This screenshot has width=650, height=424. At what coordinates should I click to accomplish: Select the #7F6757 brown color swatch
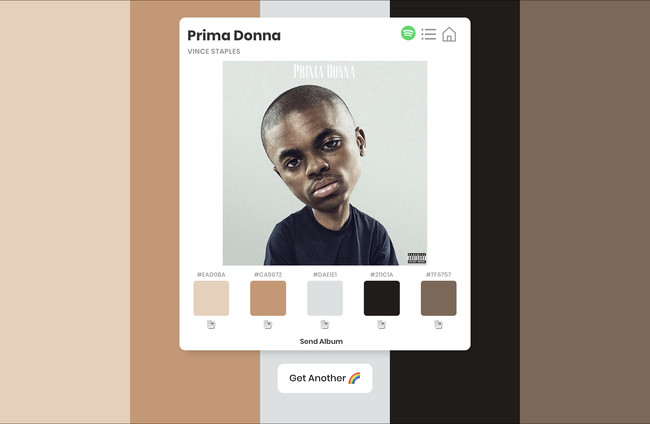tap(439, 298)
